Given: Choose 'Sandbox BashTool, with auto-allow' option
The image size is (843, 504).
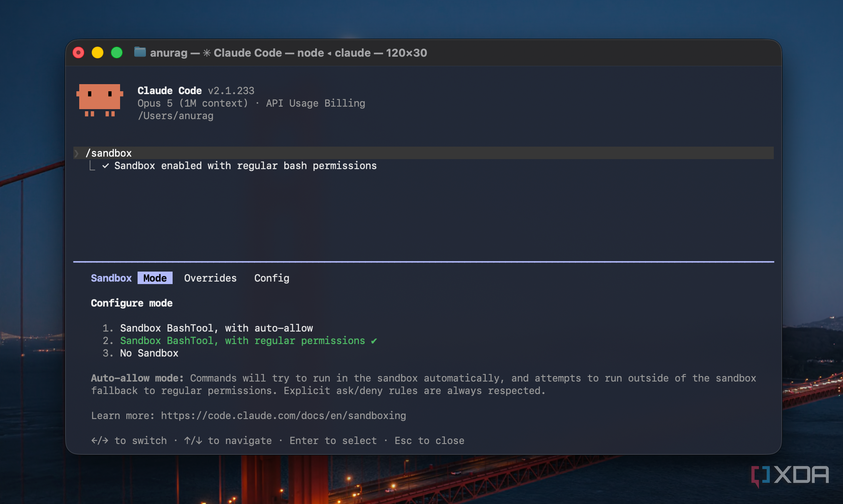Looking at the screenshot, I should click(x=216, y=328).
